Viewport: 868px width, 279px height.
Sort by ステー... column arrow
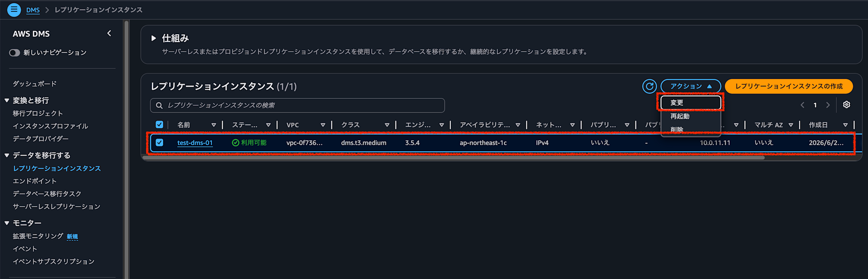(268, 125)
